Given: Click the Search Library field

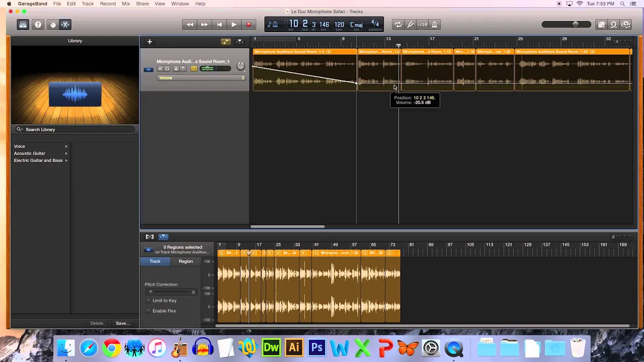Looking at the screenshot, I should [x=75, y=130].
